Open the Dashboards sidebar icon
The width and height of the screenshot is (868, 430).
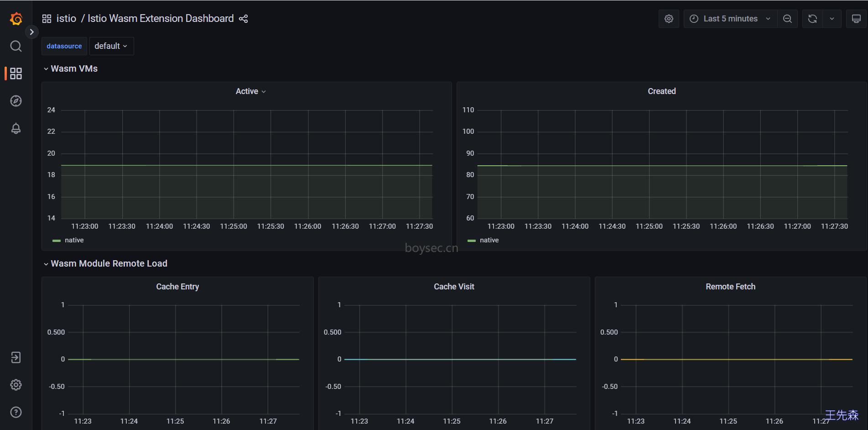[x=16, y=73]
